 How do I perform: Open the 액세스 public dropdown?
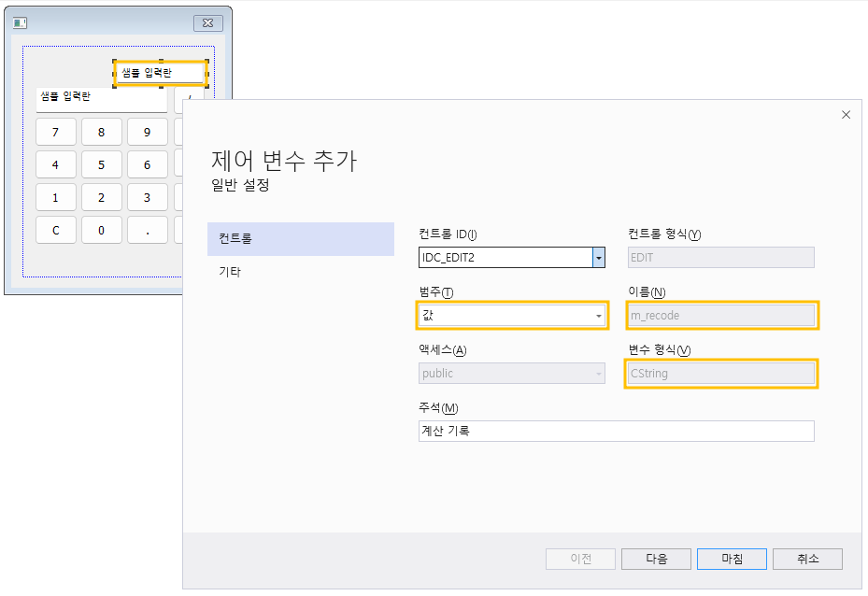click(512, 374)
